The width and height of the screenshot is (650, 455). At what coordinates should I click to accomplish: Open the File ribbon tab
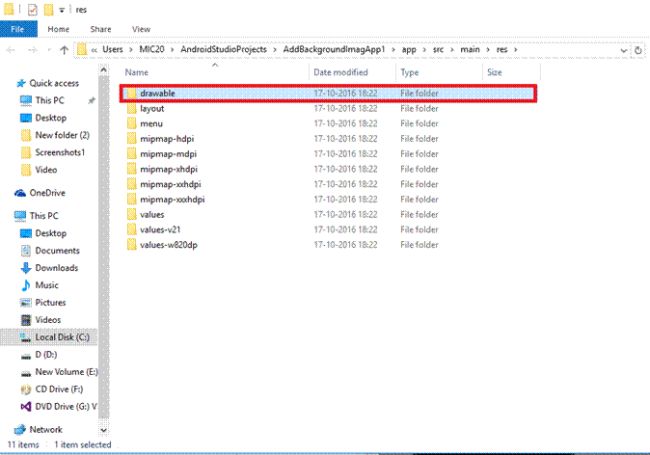(x=18, y=29)
